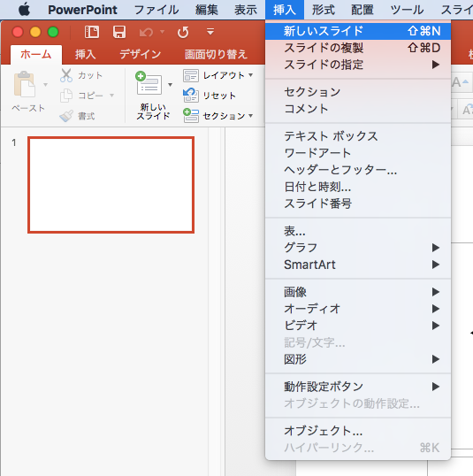Click the セクション icon in the ribbon

coord(191,116)
